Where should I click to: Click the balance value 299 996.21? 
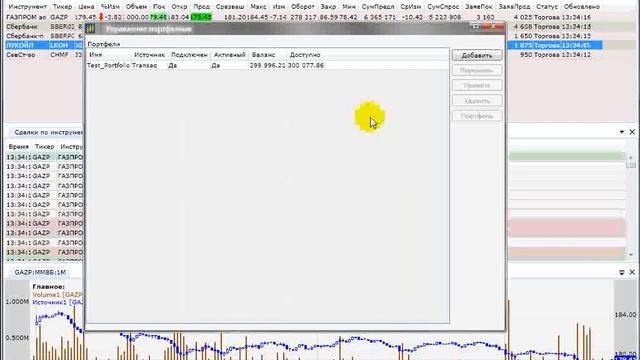coord(267,65)
